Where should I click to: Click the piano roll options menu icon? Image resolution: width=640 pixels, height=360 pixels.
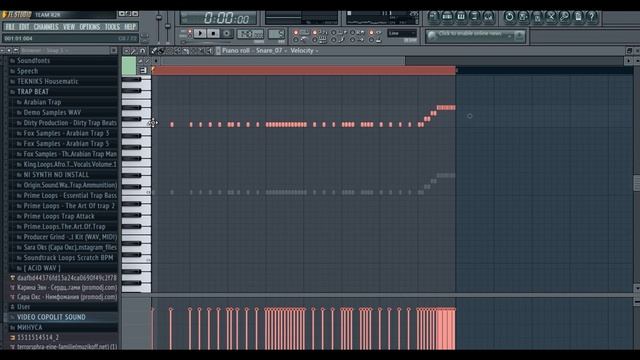click(127, 51)
